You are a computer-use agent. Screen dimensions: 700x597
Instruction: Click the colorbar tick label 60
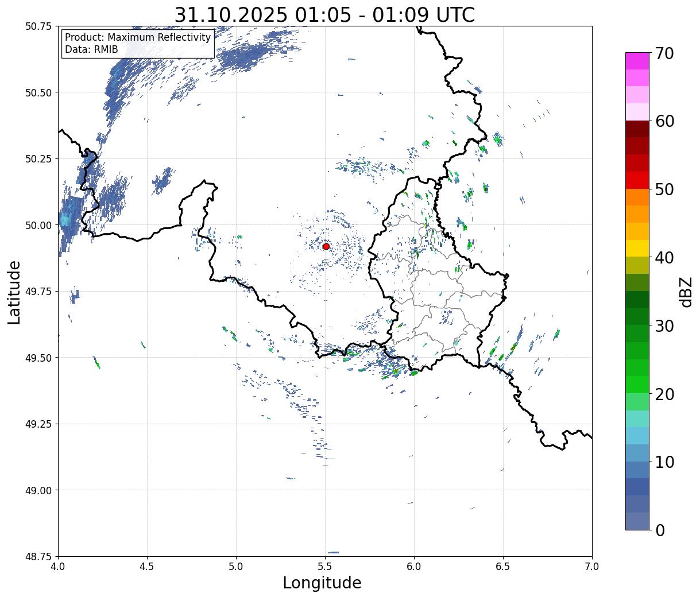pos(664,121)
